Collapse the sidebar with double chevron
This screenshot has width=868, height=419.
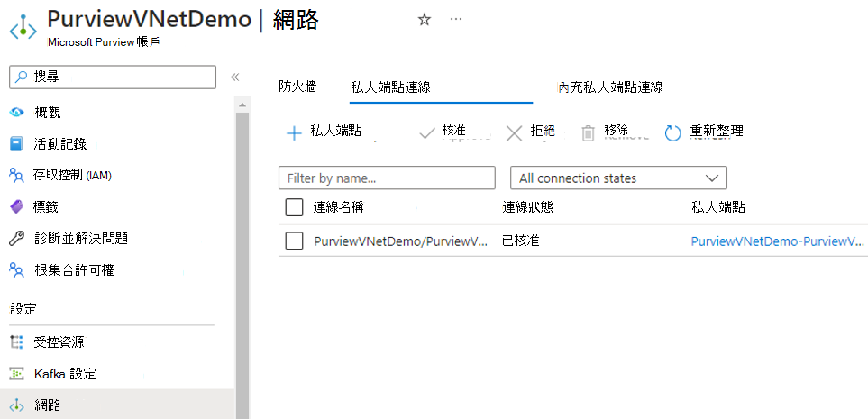234,77
